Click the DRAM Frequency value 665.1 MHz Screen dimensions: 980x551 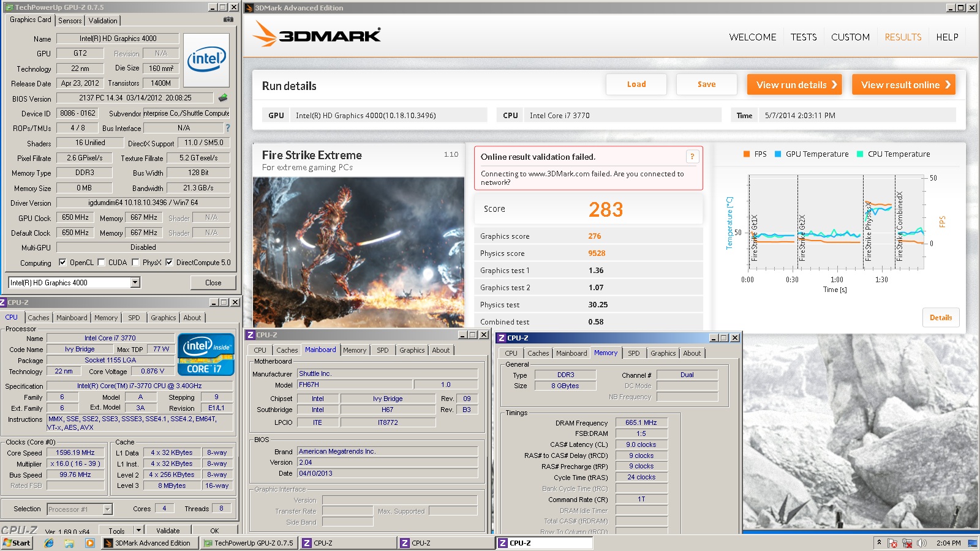(x=641, y=422)
